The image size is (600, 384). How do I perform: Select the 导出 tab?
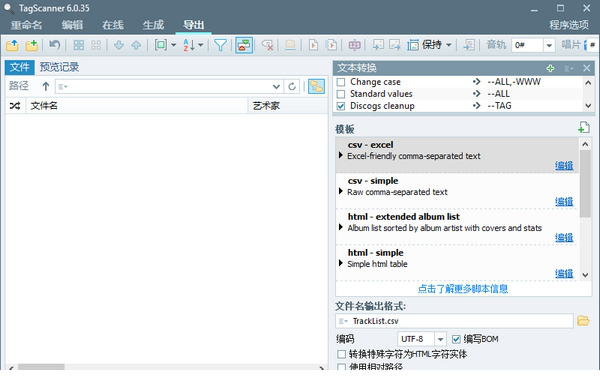pyautogui.click(x=194, y=25)
